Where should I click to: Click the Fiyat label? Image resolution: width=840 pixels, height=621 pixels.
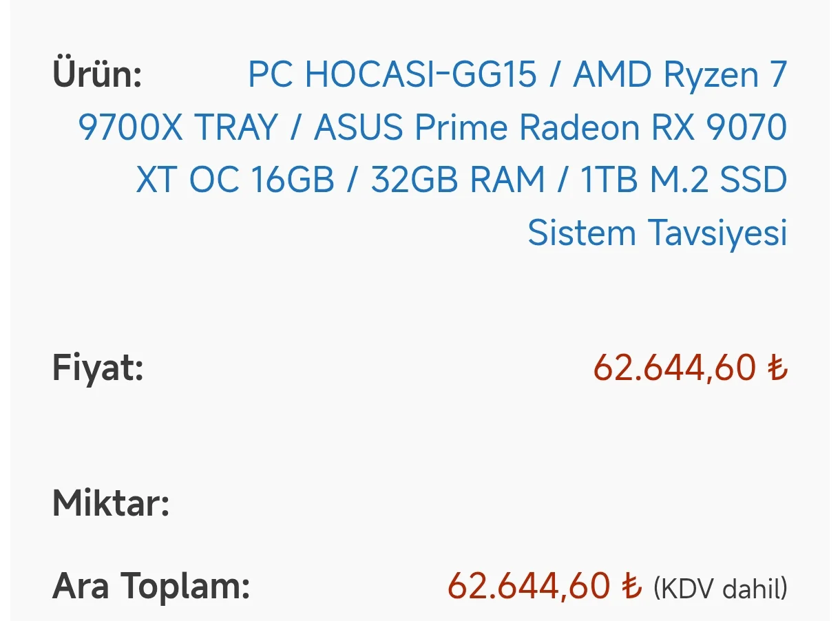(x=98, y=368)
